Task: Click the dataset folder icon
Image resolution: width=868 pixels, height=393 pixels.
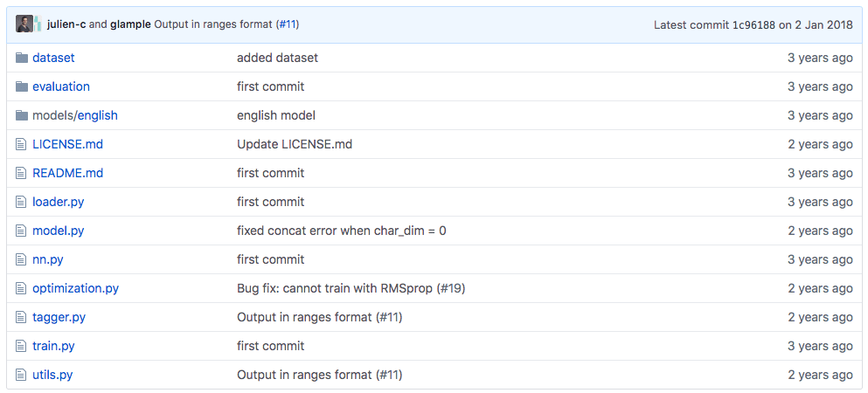Action: (x=22, y=58)
